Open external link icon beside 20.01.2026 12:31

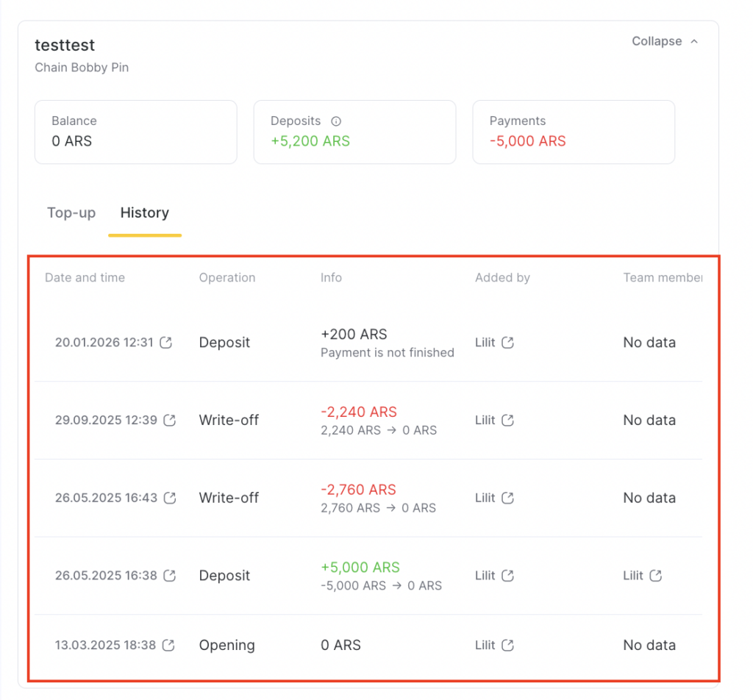[x=166, y=343]
